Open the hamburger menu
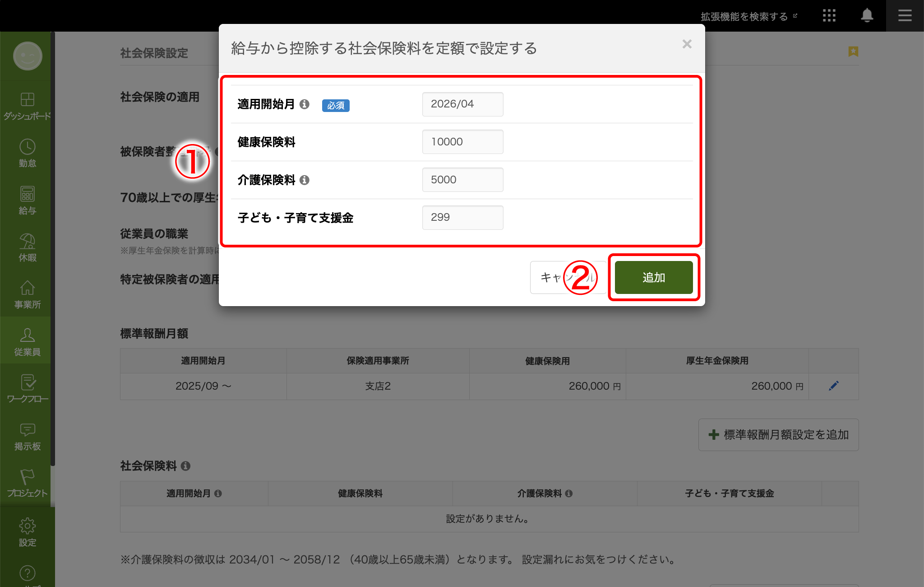Screen dimensions: 924x587 pyautogui.click(x=905, y=16)
